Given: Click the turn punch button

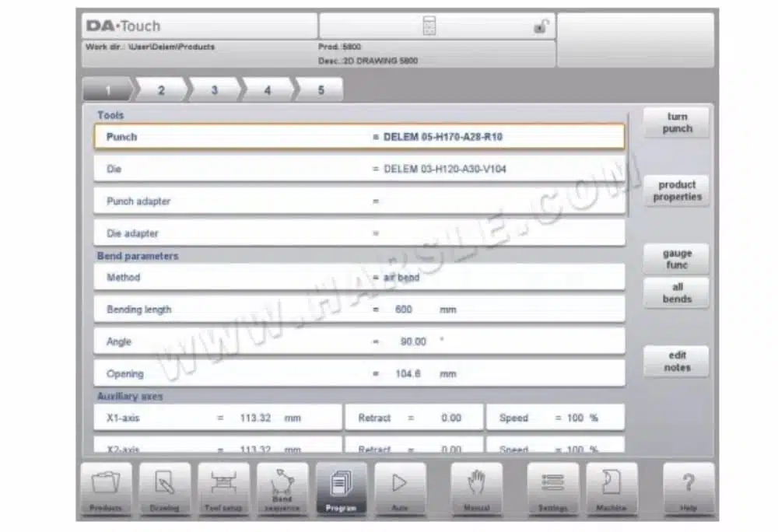Looking at the screenshot, I should pyautogui.click(x=677, y=122).
